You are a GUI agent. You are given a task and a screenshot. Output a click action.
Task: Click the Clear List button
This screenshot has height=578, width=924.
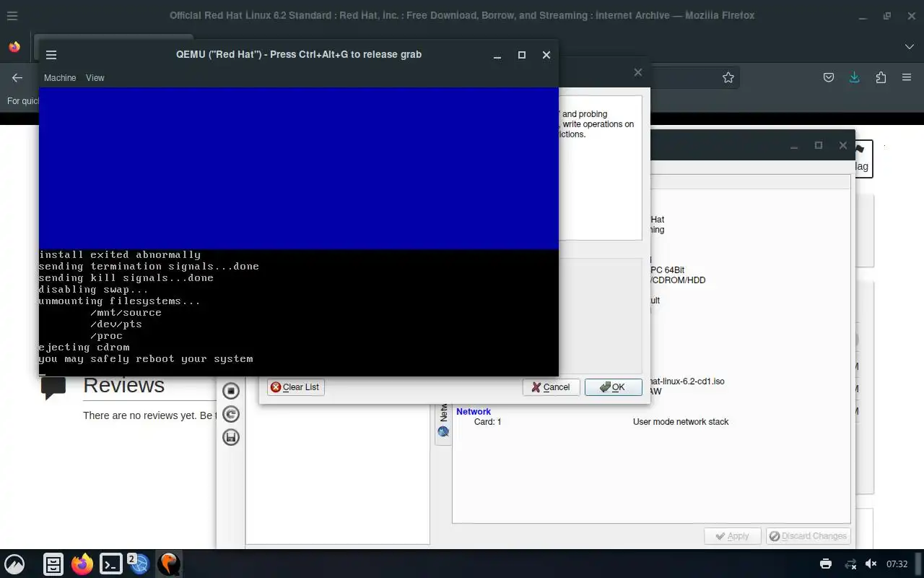coord(295,387)
